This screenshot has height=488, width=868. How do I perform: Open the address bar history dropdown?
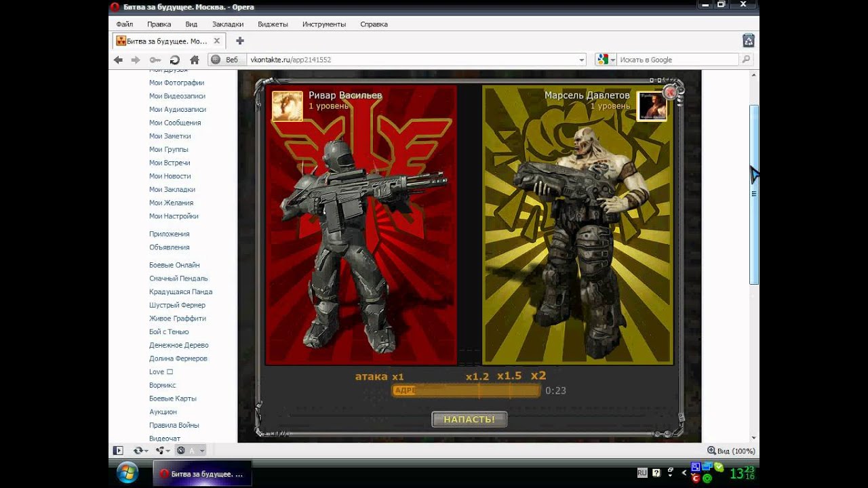pos(581,60)
